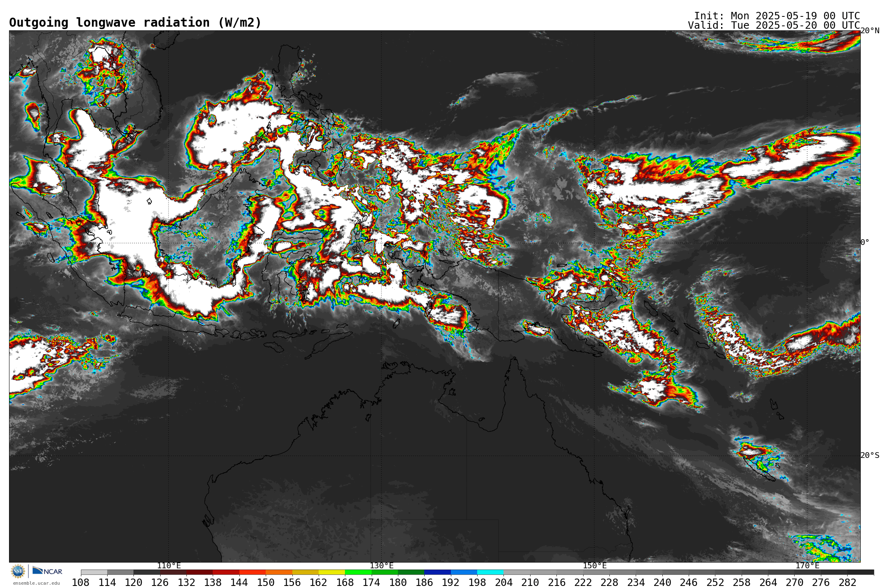This screenshot has height=588, width=887.
Task: Click the colorbar value 204
Action: [503, 582]
